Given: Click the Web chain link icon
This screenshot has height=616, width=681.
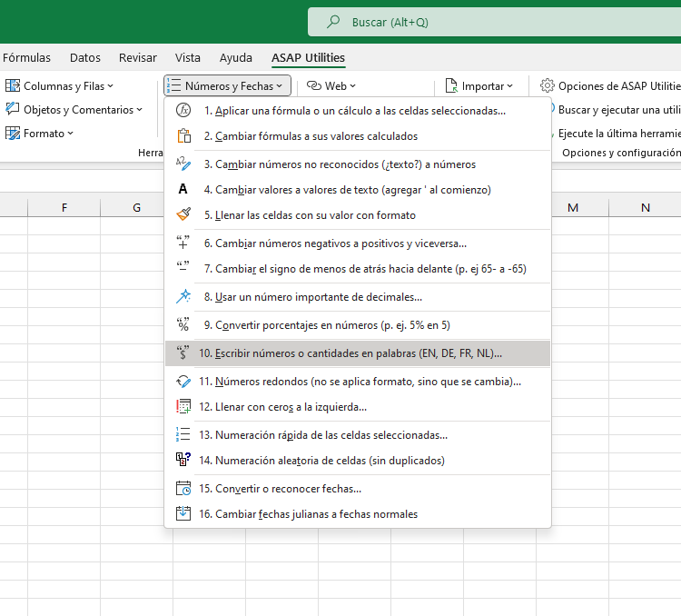Looking at the screenshot, I should click(x=314, y=85).
